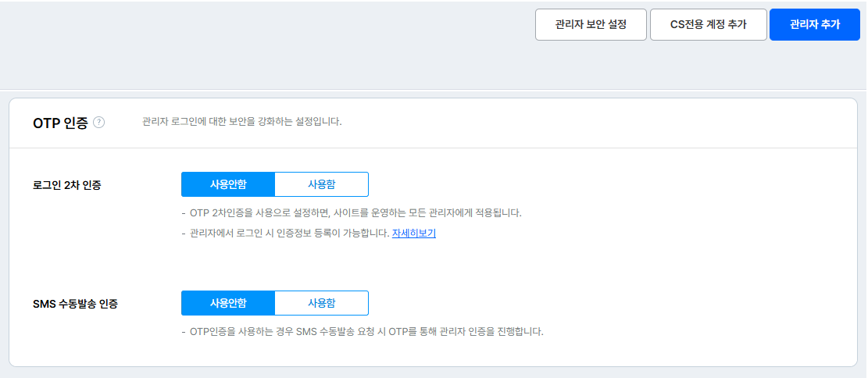The image size is (868, 378).
Task: Click the SMS 수동발송 인증 row label
Action: click(76, 304)
